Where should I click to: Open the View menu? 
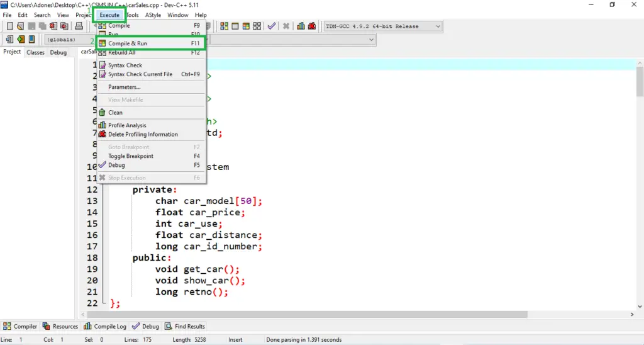[x=63, y=15]
